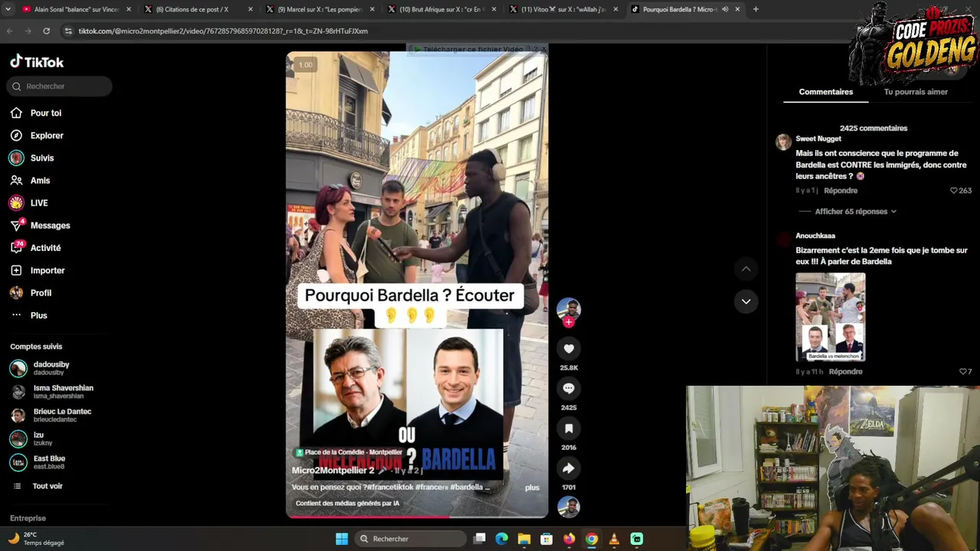Open the Suivis feed
980x551 pixels.
coord(42,158)
